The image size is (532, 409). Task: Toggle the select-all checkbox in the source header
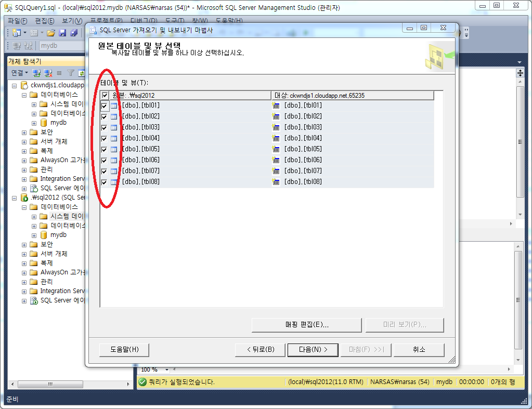point(105,95)
